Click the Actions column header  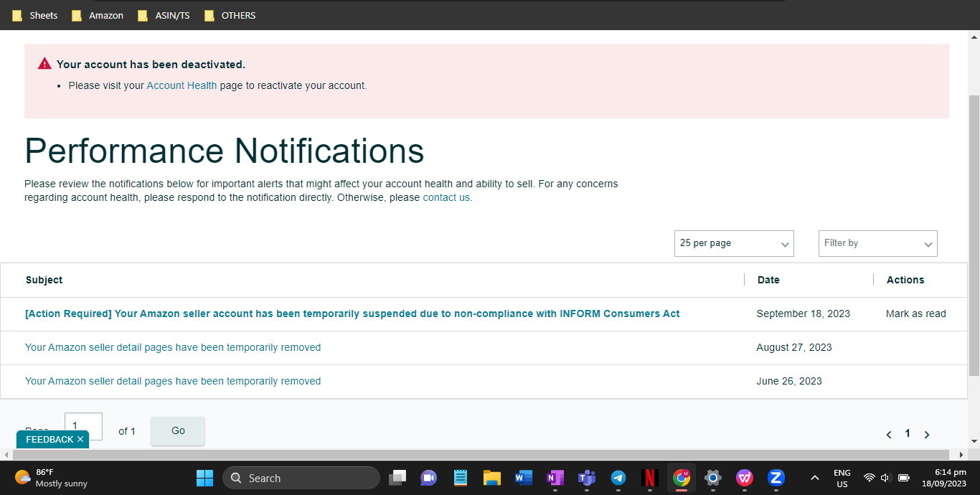(905, 280)
